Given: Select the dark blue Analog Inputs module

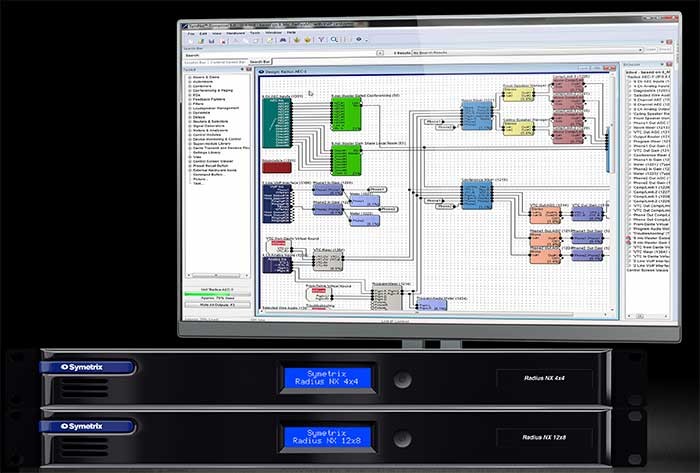Looking at the screenshot, I should pyautogui.click(x=277, y=265).
